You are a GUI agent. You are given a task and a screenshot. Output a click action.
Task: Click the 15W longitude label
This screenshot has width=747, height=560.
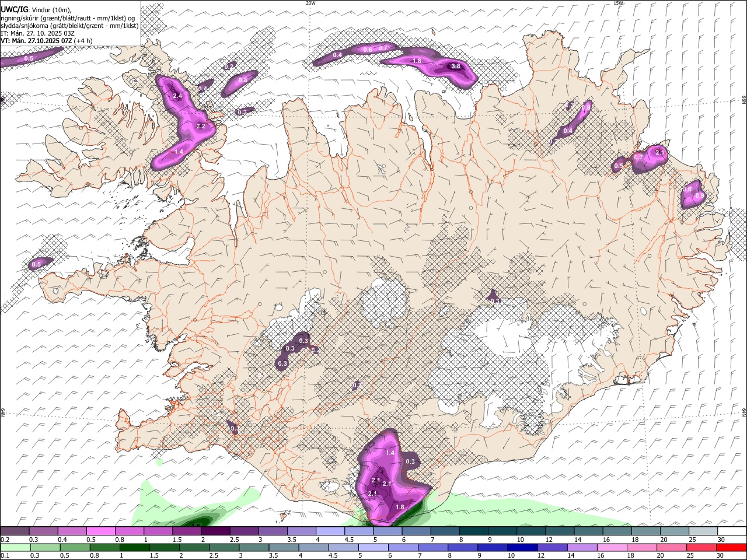point(618,3)
